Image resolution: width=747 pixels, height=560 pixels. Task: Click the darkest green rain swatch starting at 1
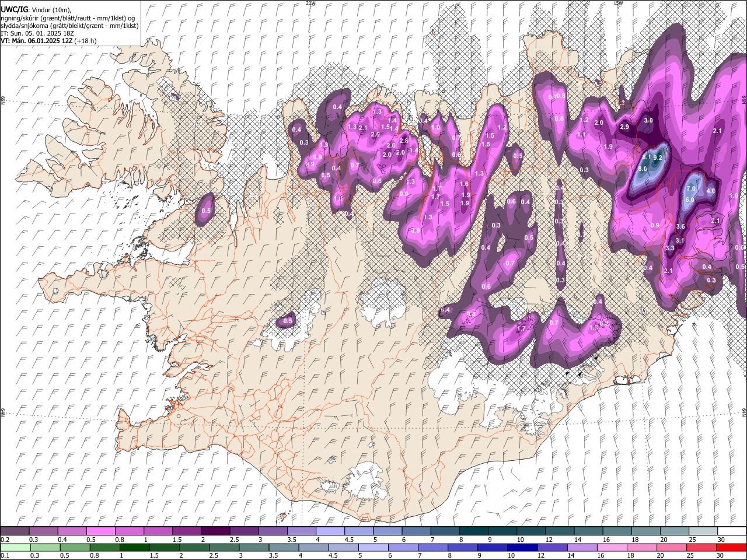pyautogui.click(x=135, y=547)
